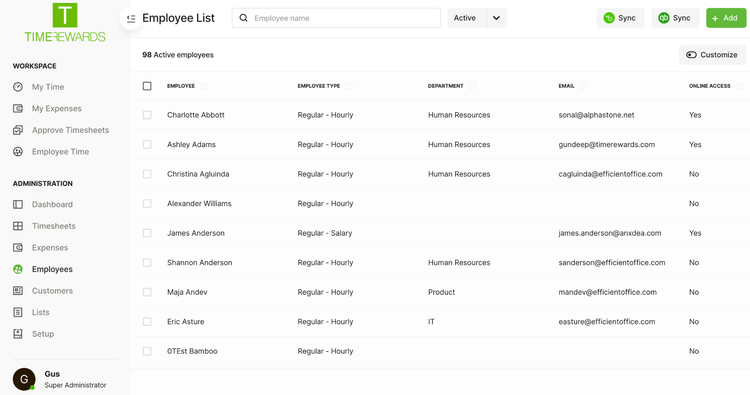Sort by Department column icon
This screenshot has width=750, height=395.
tap(473, 86)
